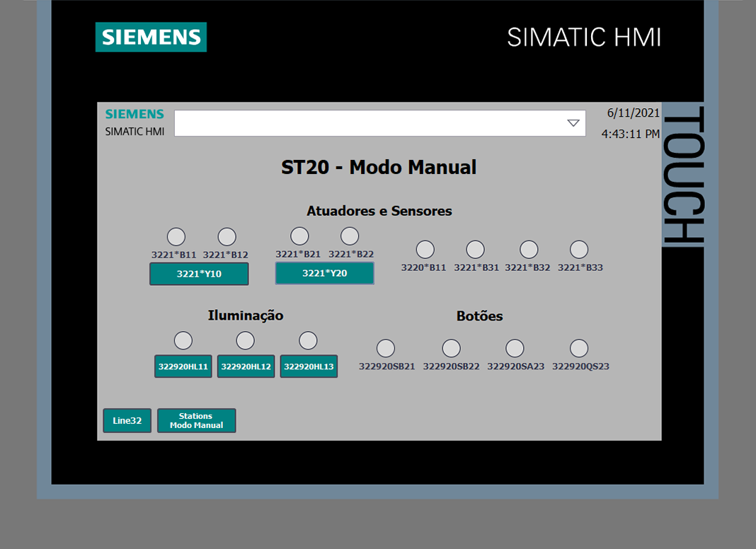This screenshot has height=549, width=756.
Task: Click the 322920SA23 label text
Action: coord(516,366)
